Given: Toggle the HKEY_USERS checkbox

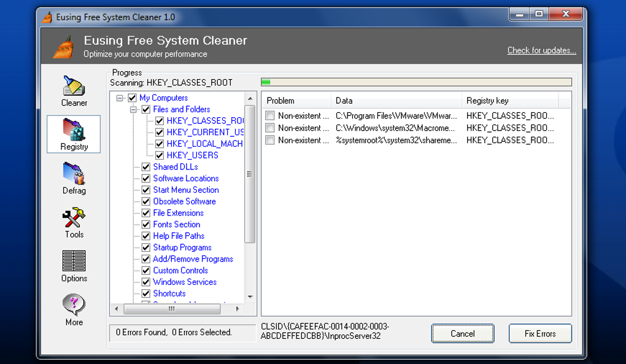Looking at the screenshot, I should (160, 155).
